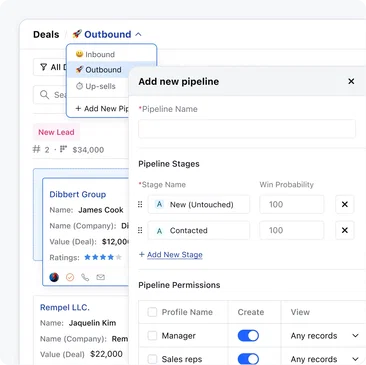Open the Rempel LLC. deal

[65, 307]
